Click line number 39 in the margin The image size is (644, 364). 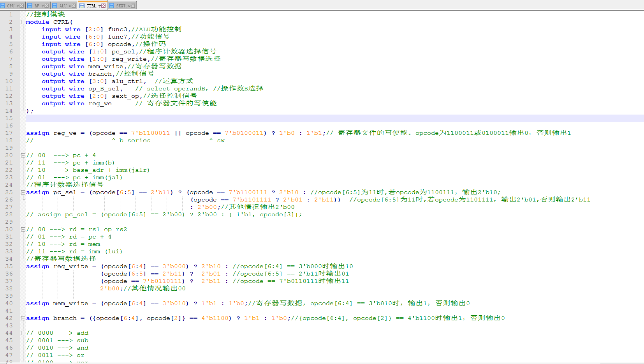pyautogui.click(x=9, y=296)
